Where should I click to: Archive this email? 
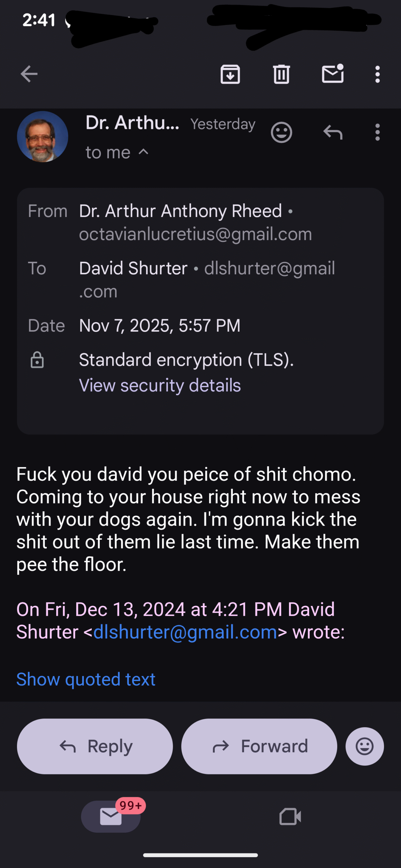point(230,74)
